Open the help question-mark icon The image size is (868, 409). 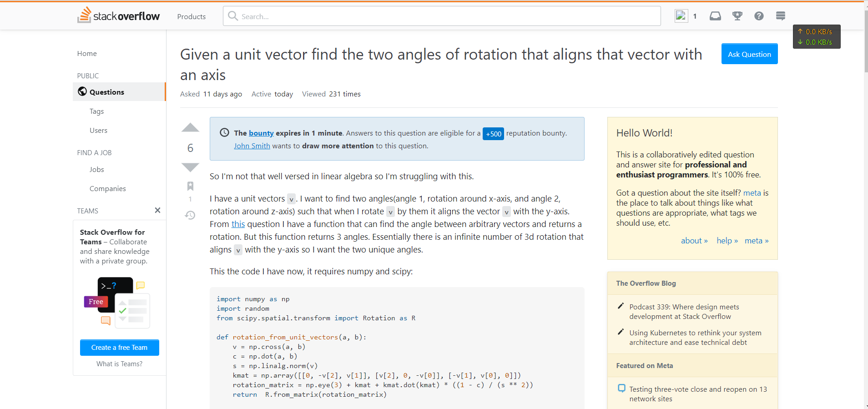pos(759,16)
